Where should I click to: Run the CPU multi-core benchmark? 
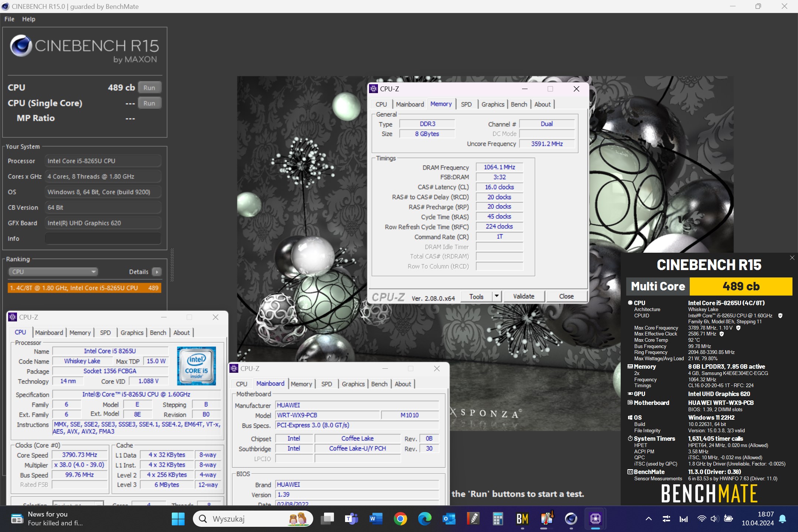pos(149,88)
